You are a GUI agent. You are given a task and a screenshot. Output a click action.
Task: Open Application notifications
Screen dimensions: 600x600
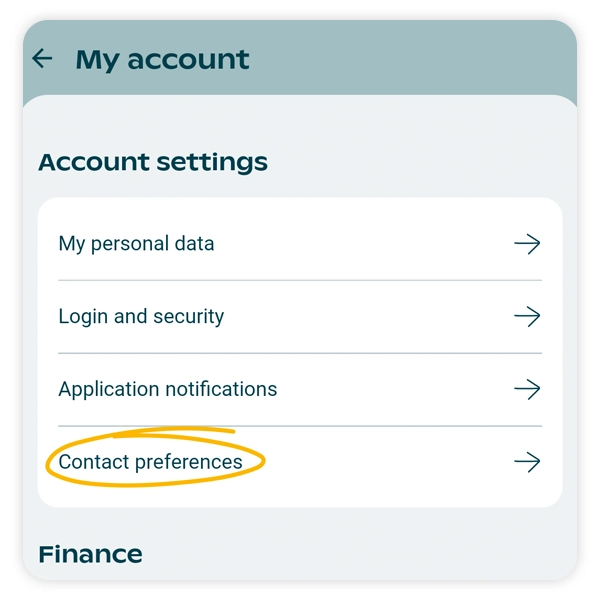[167, 389]
